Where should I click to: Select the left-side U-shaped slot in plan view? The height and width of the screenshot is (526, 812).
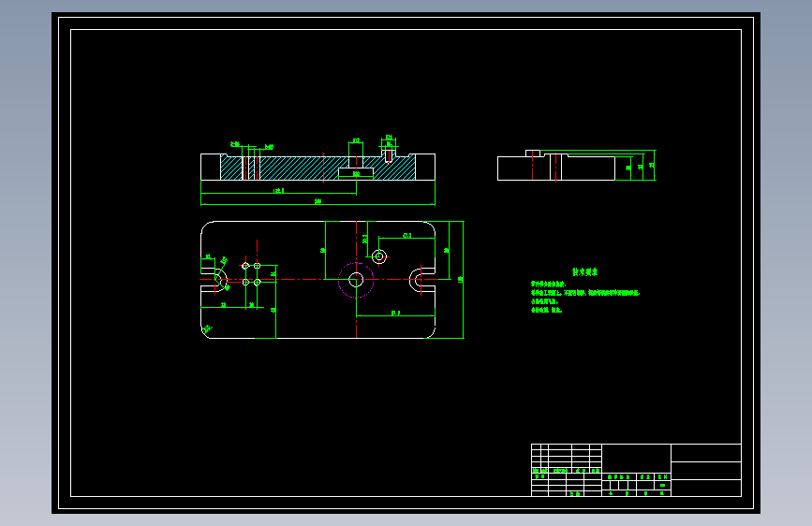(214, 280)
